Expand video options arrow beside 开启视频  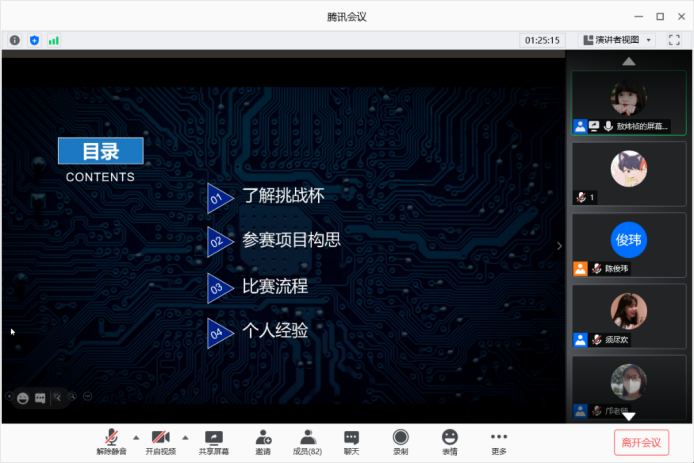pos(184,437)
